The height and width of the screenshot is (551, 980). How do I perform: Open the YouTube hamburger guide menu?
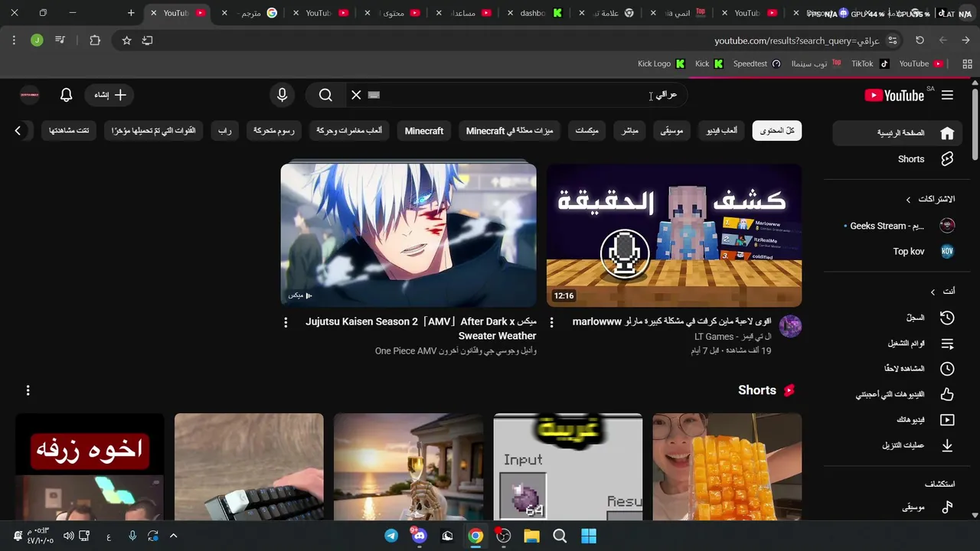pos(947,95)
